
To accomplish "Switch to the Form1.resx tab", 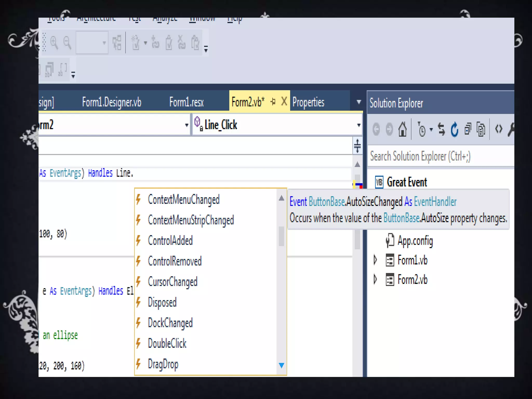I will click(x=186, y=102).
